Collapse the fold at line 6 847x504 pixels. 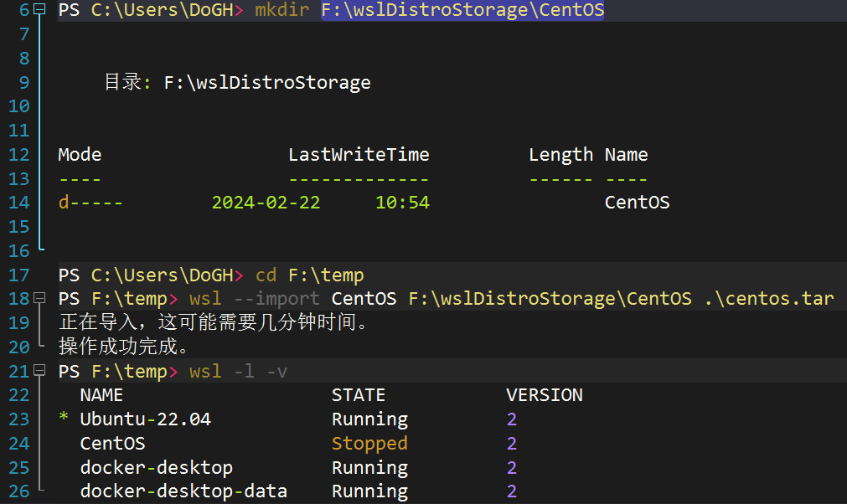point(39,11)
